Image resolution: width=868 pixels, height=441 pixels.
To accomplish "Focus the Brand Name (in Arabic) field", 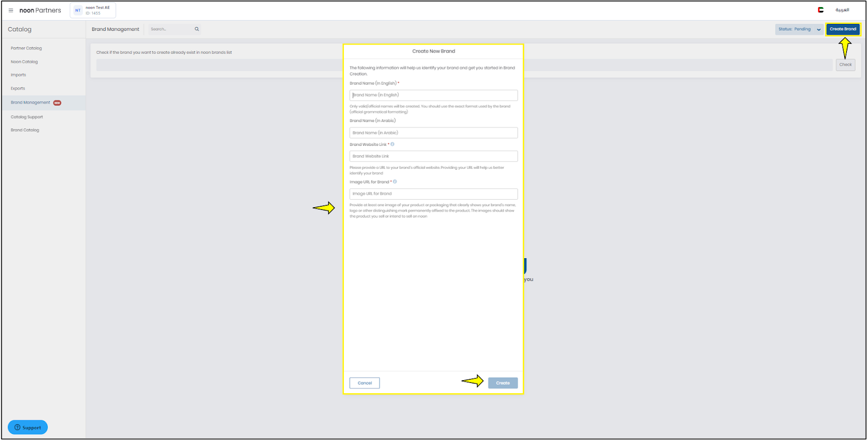I will [x=433, y=133].
